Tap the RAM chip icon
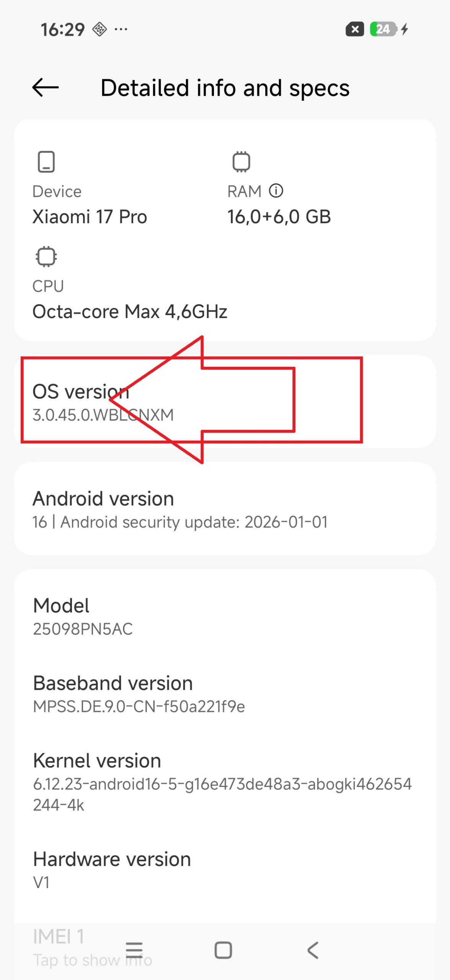 pos(241,162)
